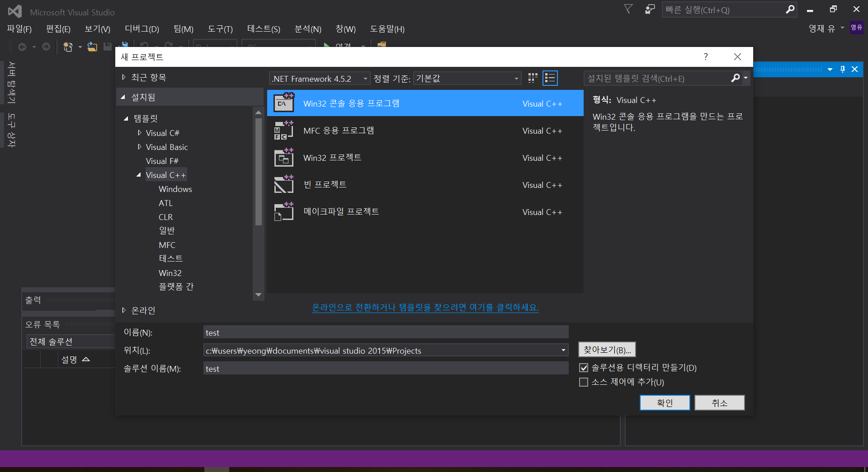The image size is (868, 472).
Task: Collapse the 템플릿 tree node
Action: pos(126,118)
